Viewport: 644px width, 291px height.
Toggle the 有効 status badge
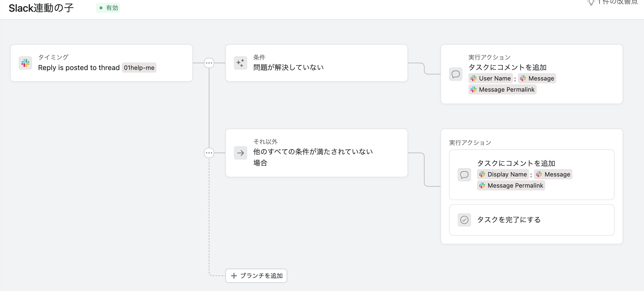pos(108,8)
